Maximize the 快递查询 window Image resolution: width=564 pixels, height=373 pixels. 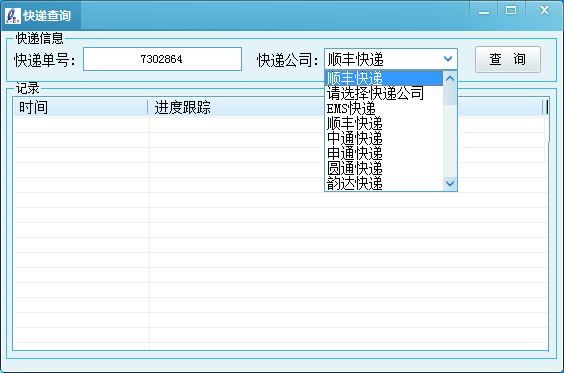[x=511, y=11]
